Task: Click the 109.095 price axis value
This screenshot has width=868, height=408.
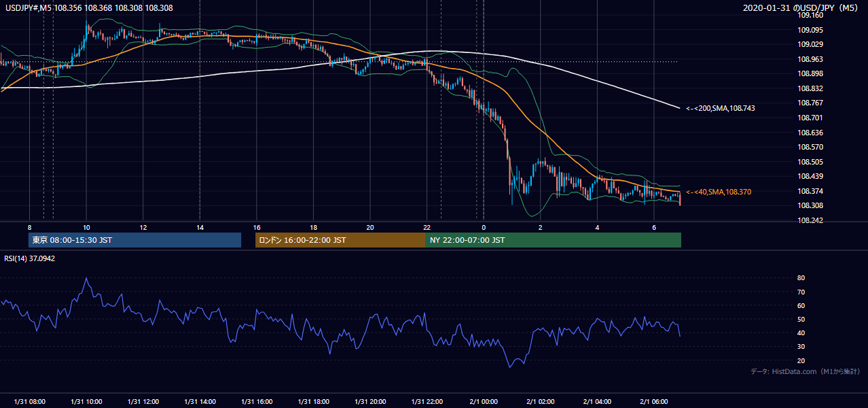Action: (810, 30)
